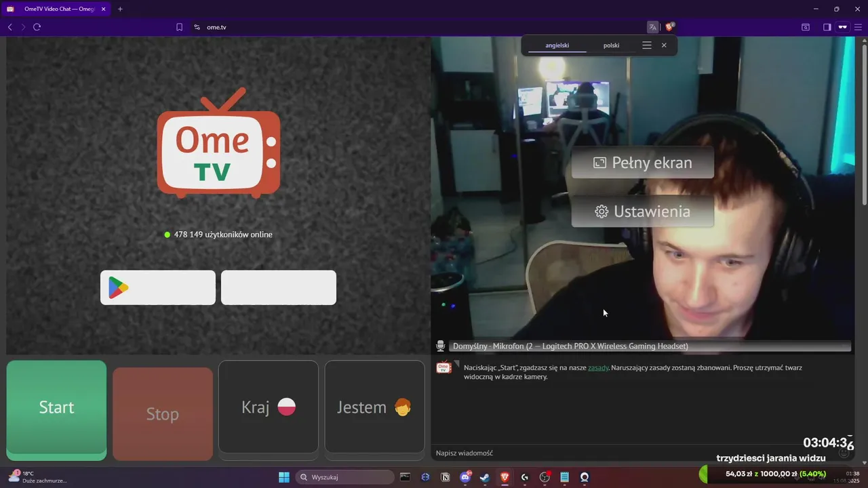Click the ome.tv address bar URL
The width and height of the screenshot is (868, 488).
216,27
